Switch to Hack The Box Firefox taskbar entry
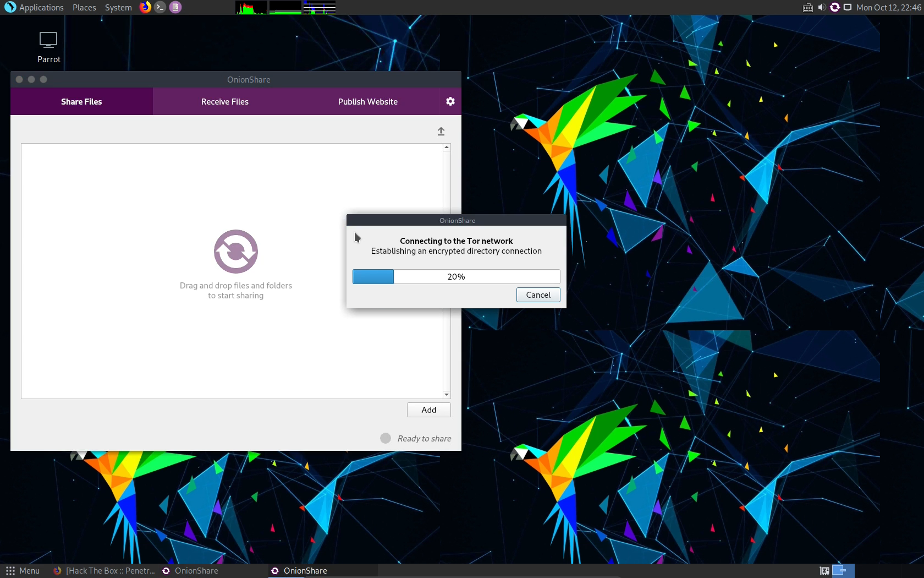 pyautogui.click(x=104, y=571)
